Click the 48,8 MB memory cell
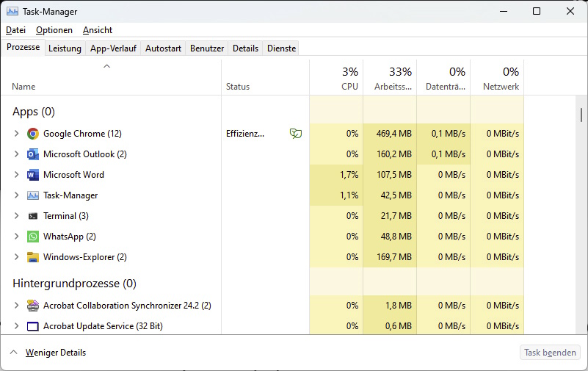588x371 pixels. (x=390, y=237)
